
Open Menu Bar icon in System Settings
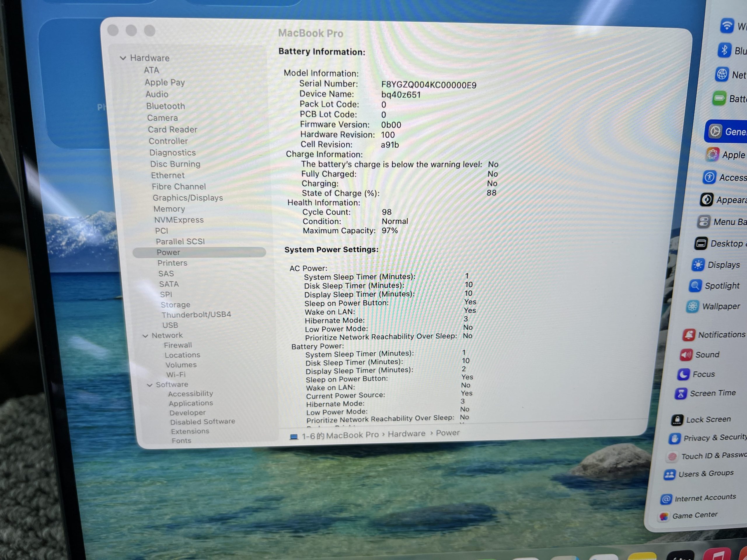coord(704,222)
